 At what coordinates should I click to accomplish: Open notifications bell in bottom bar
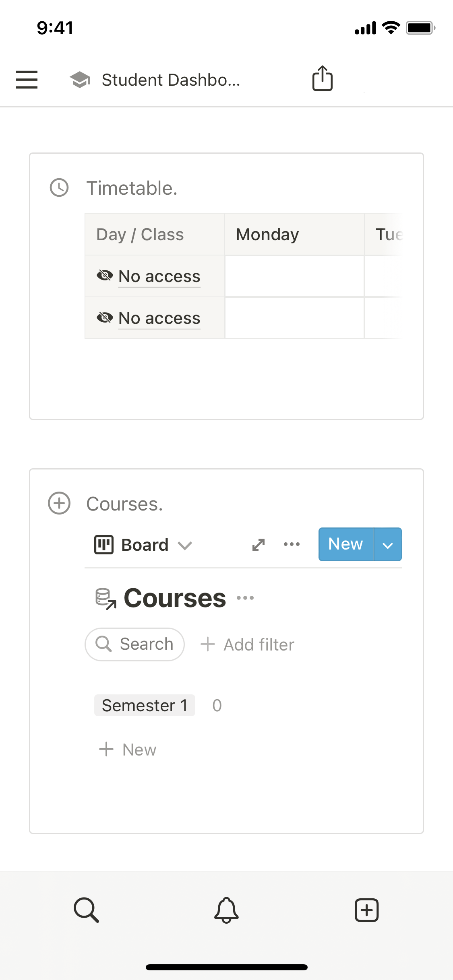pyautogui.click(x=226, y=910)
